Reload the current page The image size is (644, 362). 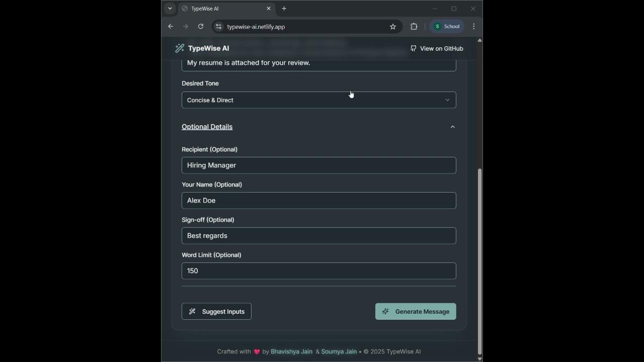point(201,27)
